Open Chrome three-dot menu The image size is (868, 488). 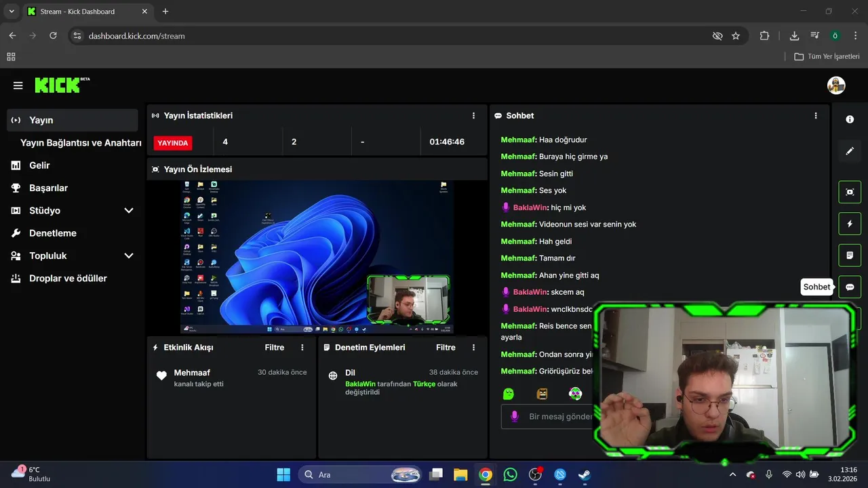(855, 36)
